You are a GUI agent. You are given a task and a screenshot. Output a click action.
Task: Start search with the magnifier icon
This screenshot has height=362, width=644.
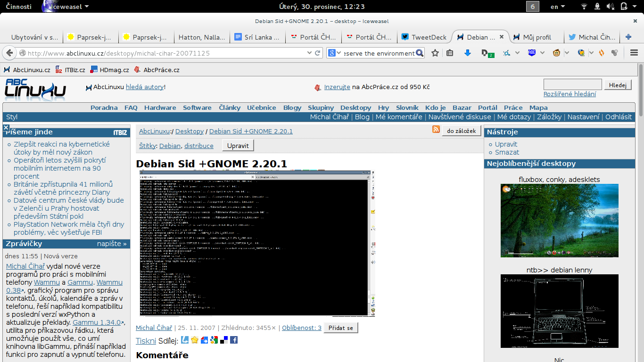[x=420, y=53]
